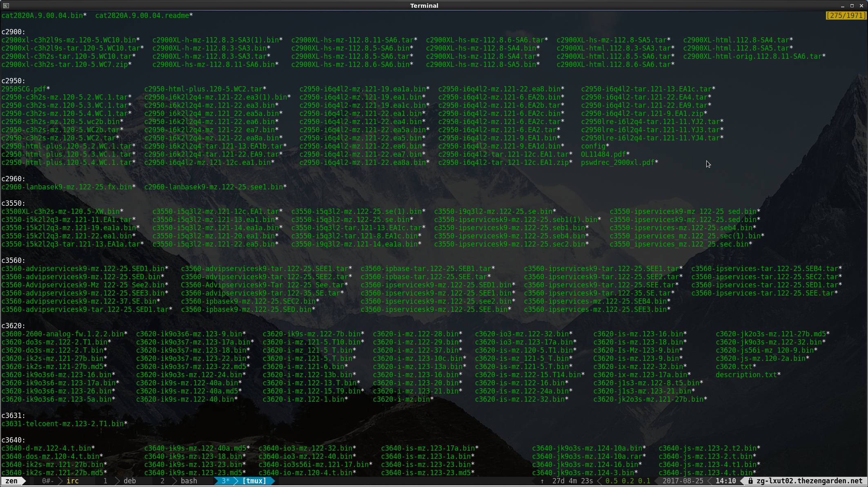Image resolution: width=868 pixels, height=487 pixels.
Task: Switch to tmux window 1 deb
Action: point(120,481)
